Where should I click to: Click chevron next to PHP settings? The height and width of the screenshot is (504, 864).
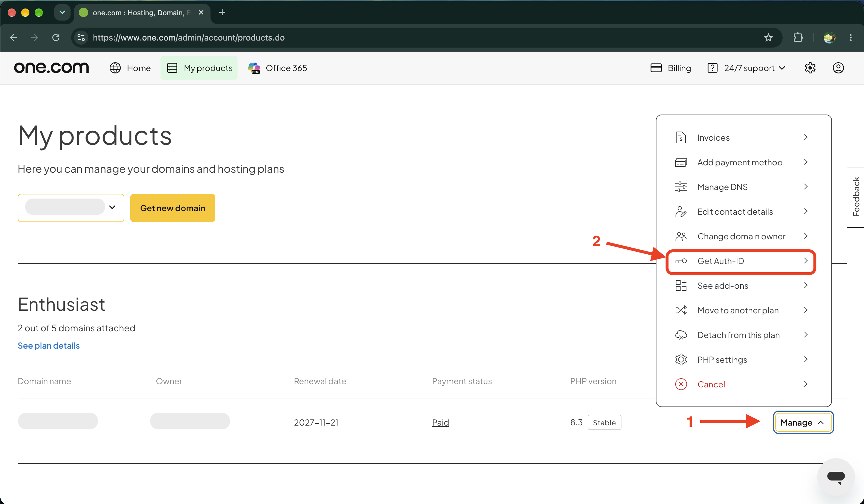tap(805, 359)
